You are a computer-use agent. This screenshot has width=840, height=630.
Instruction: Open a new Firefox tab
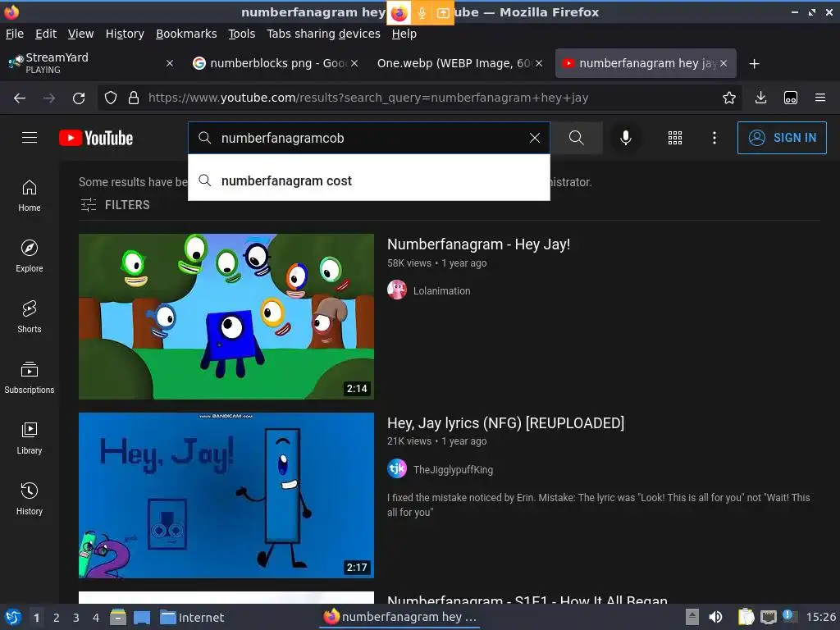pyautogui.click(x=755, y=64)
